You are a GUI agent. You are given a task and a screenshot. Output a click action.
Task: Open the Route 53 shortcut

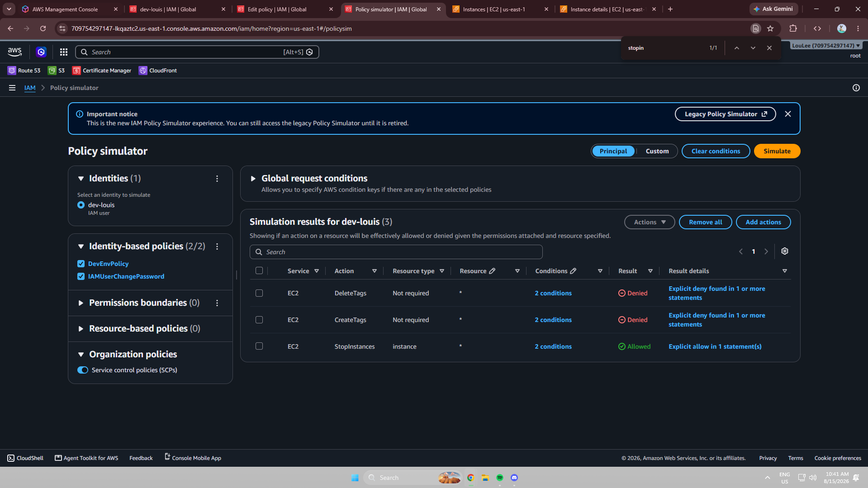point(24,71)
